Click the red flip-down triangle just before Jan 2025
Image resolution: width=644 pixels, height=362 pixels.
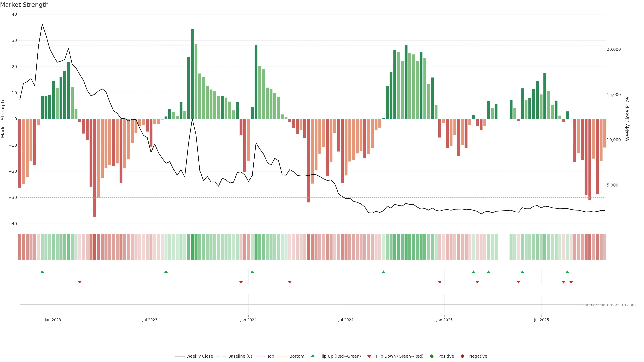point(440,282)
